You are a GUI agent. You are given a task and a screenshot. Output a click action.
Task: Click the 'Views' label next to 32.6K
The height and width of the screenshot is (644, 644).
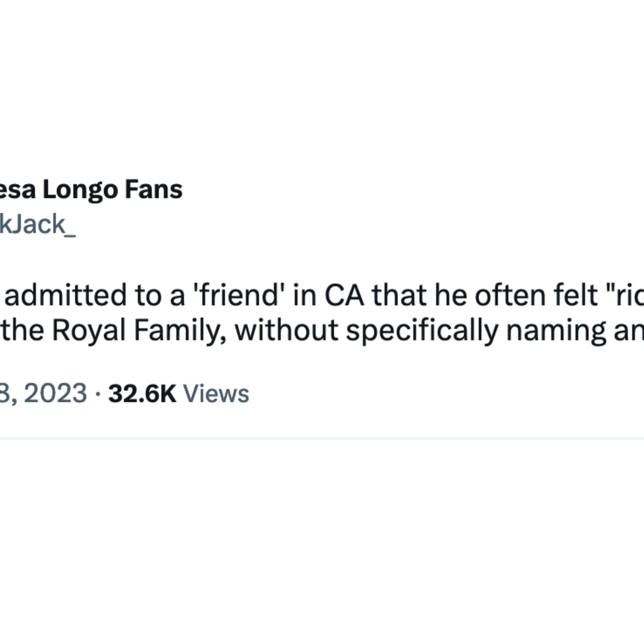(x=216, y=394)
